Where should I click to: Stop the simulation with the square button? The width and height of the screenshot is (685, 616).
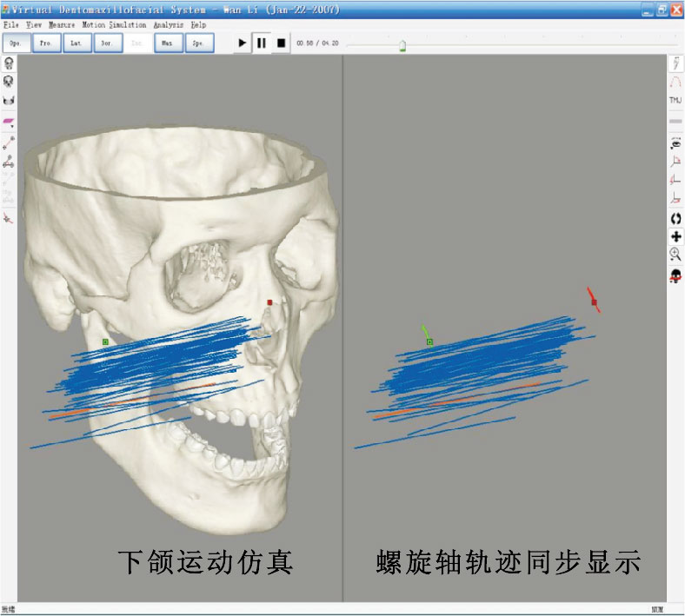(281, 43)
